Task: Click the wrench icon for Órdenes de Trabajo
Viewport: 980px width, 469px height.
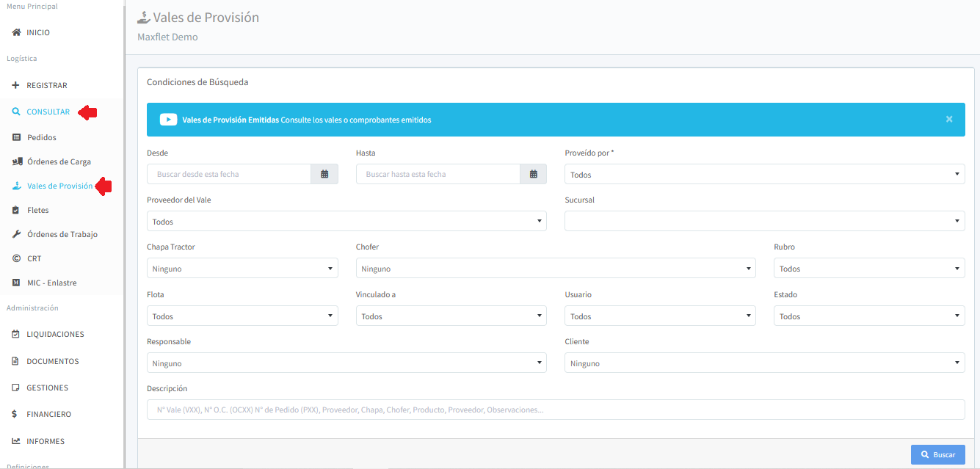Action: click(x=17, y=234)
